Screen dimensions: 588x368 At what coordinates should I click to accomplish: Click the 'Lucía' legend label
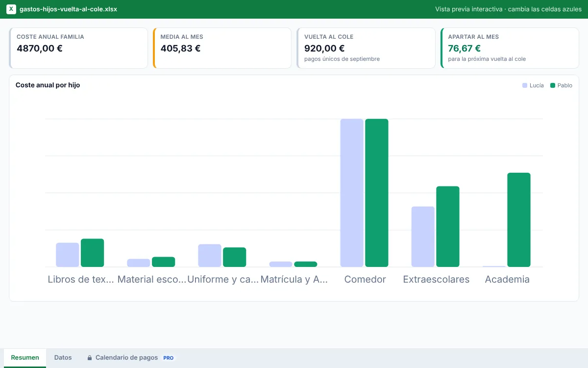(537, 85)
